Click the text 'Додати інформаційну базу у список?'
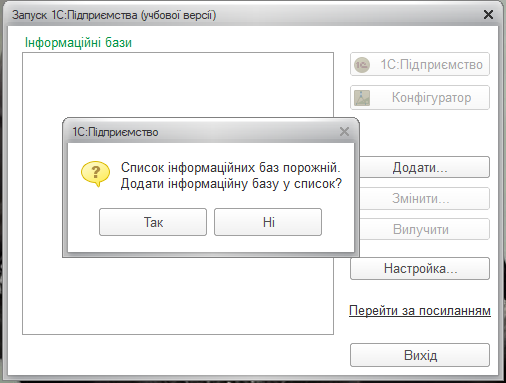The height and width of the screenshot is (383, 506). (231, 184)
